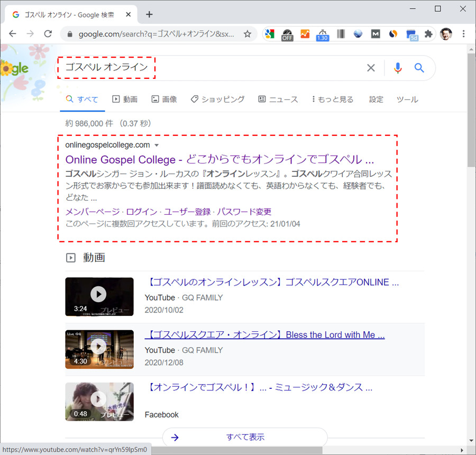Play the 0:48 video thumbnail
The width and height of the screenshot is (476, 455).
point(99,402)
